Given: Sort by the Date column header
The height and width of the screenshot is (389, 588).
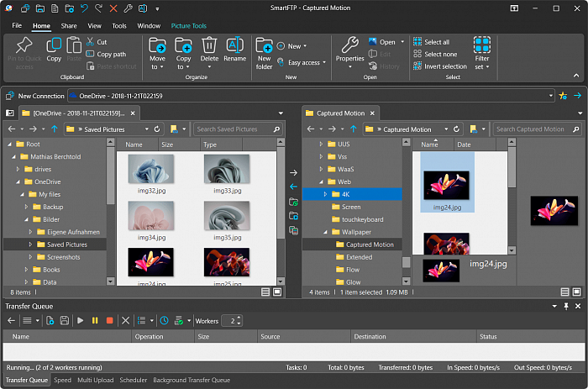Looking at the screenshot, I should click(475, 145).
